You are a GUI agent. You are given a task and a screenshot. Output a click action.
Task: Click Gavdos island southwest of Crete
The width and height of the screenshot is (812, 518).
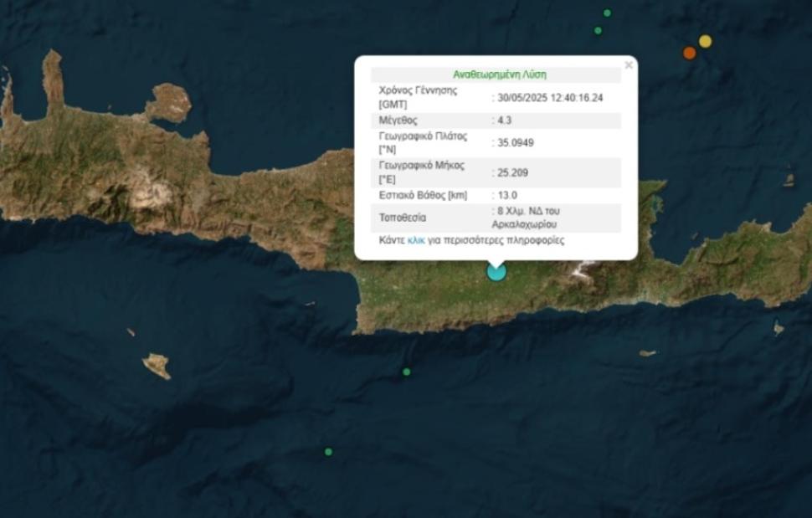156,365
